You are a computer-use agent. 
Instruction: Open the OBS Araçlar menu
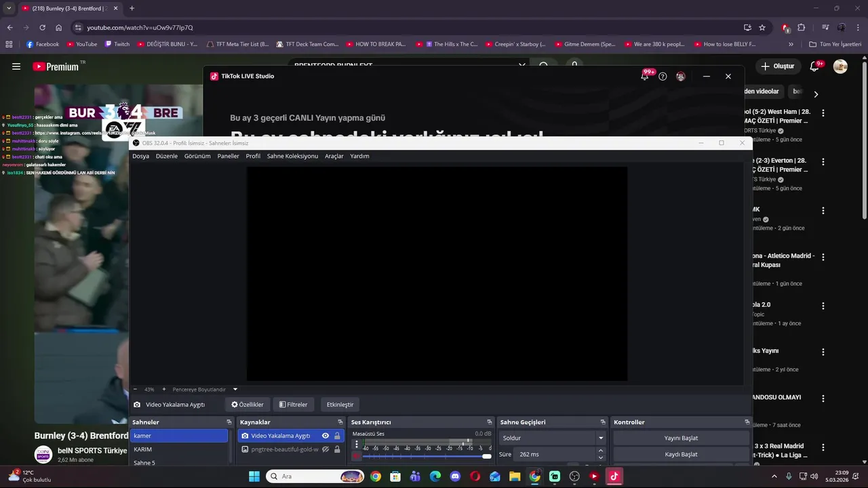[334, 156]
